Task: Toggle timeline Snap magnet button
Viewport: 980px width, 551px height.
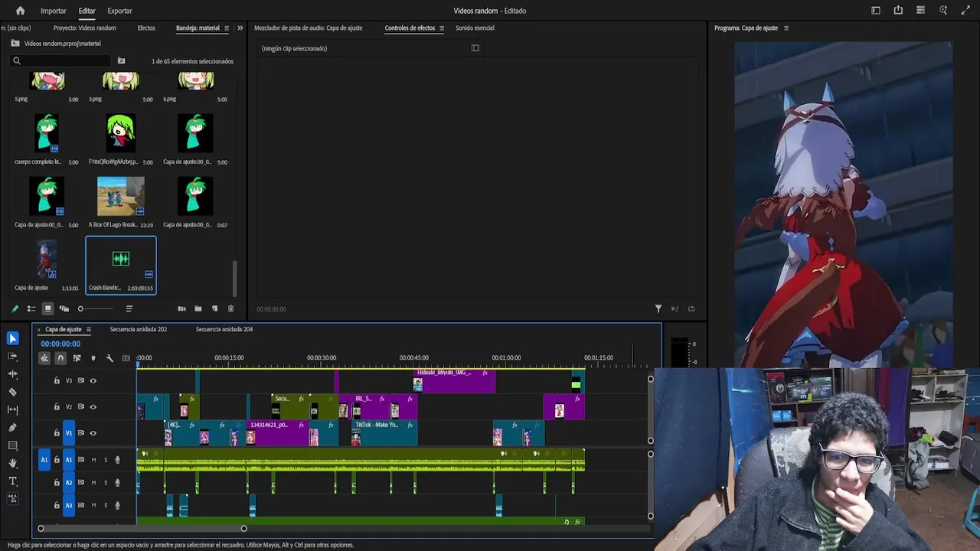Action: pyautogui.click(x=60, y=358)
